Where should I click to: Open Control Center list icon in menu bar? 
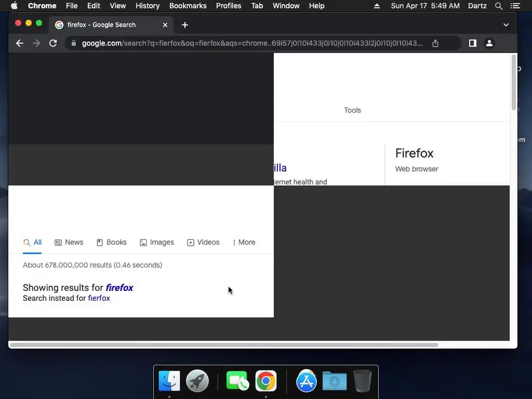(515, 6)
